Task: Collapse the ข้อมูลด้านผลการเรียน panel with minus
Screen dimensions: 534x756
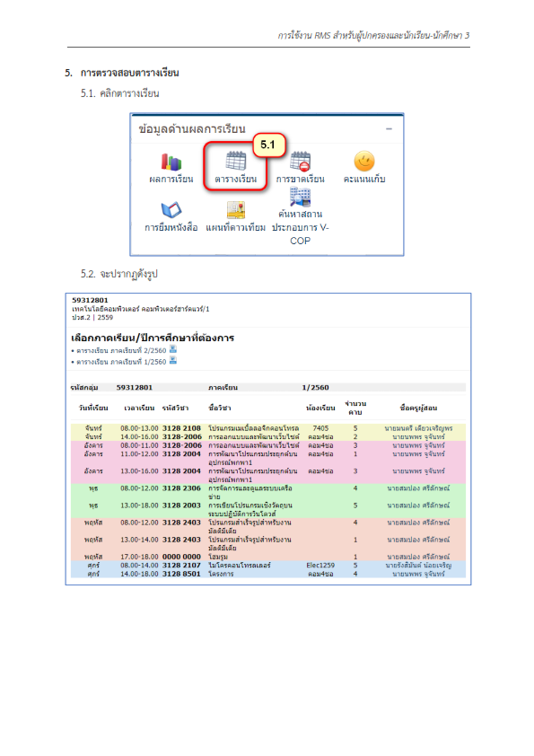Action: 389,128
